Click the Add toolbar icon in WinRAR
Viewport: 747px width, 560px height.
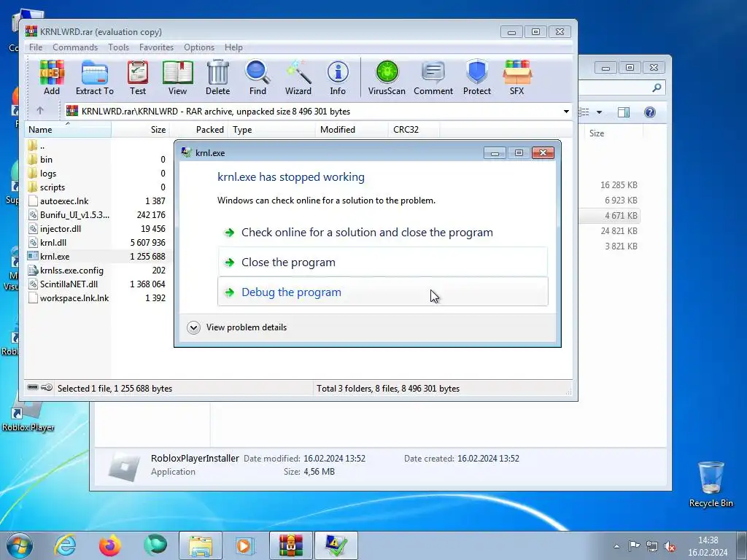[52, 77]
